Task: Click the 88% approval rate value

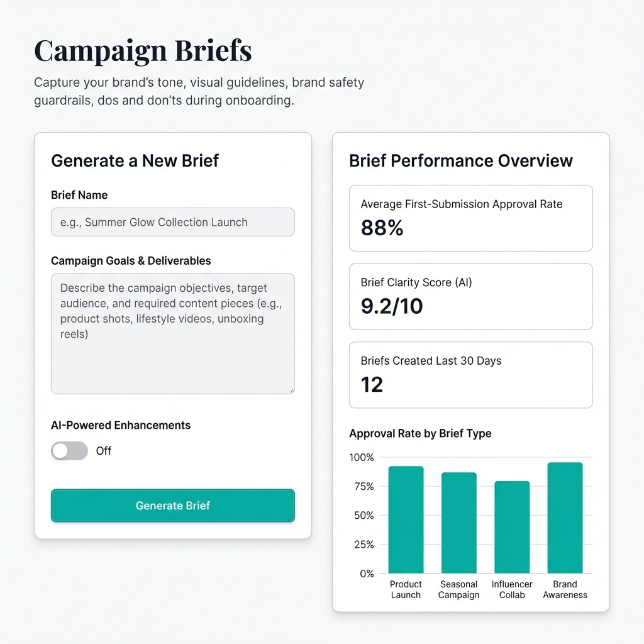Action: [382, 228]
